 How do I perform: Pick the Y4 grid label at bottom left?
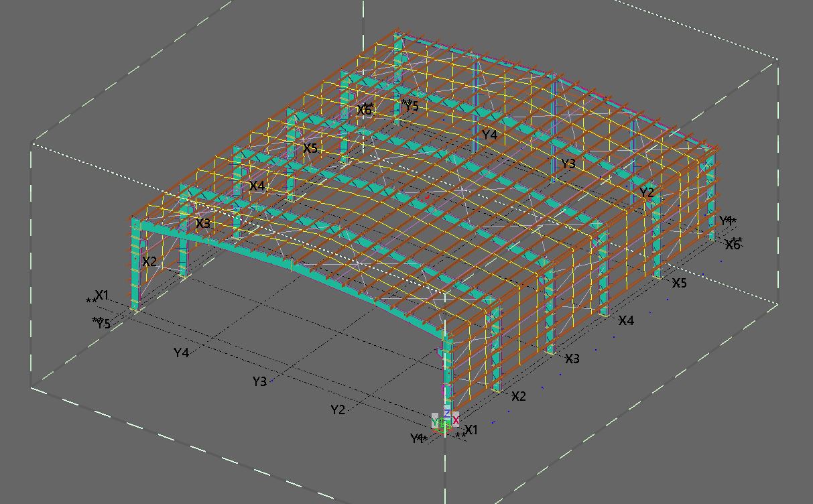coord(181,353)
